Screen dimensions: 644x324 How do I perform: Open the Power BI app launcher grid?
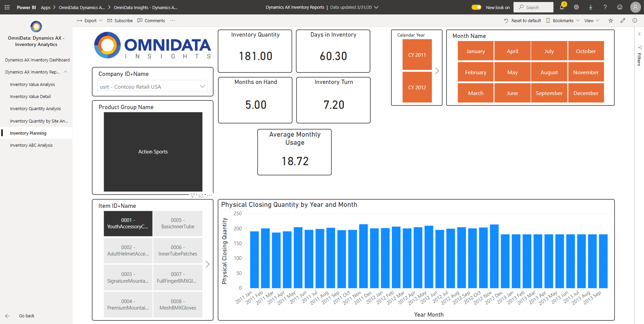(x=7, y=7)
